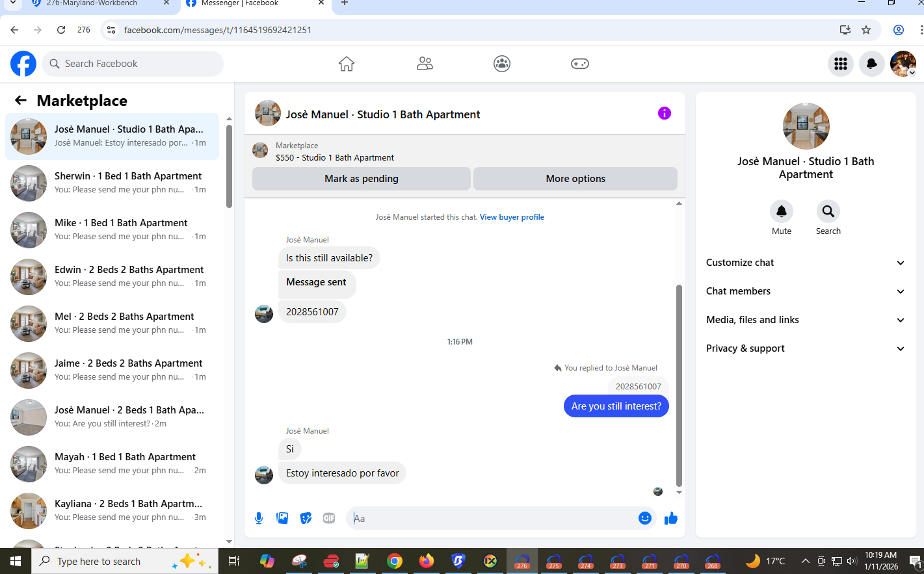Open Edwin 2 Beds 2 Baths conversation

pyautogui.click(x=112, y=277)
